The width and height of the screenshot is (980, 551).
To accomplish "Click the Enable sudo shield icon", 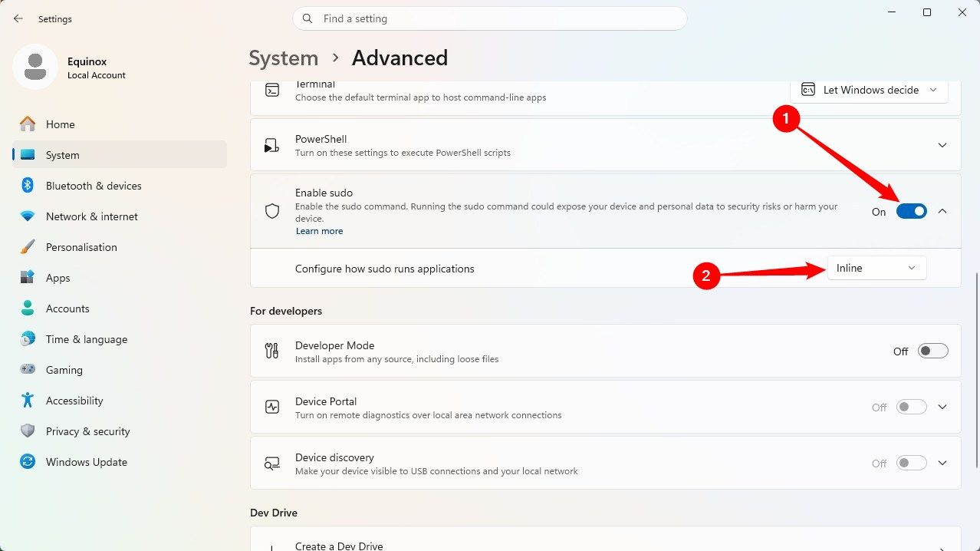I will 272,211.
